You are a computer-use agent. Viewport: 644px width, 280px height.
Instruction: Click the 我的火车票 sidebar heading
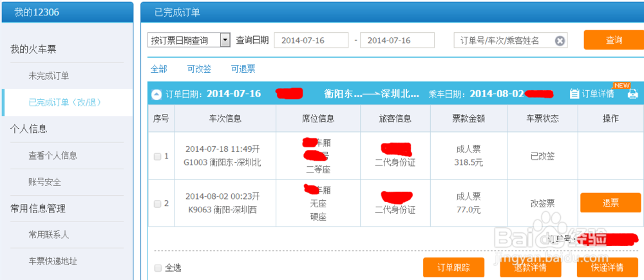coord(33,50)
